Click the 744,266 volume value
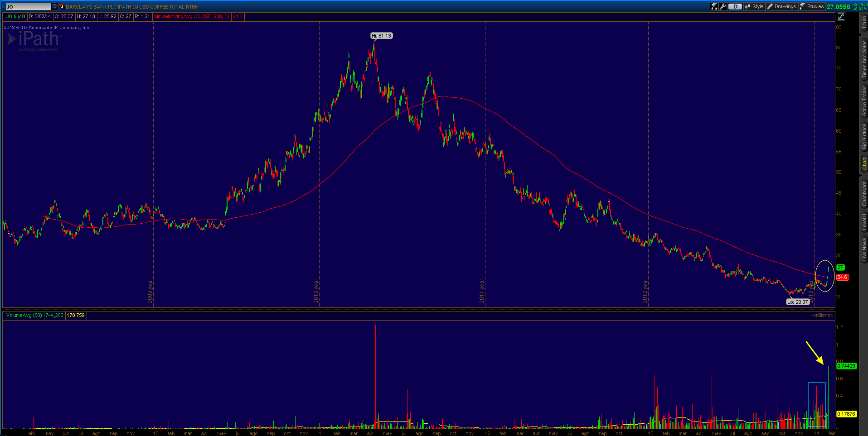 tap(54, 315)
